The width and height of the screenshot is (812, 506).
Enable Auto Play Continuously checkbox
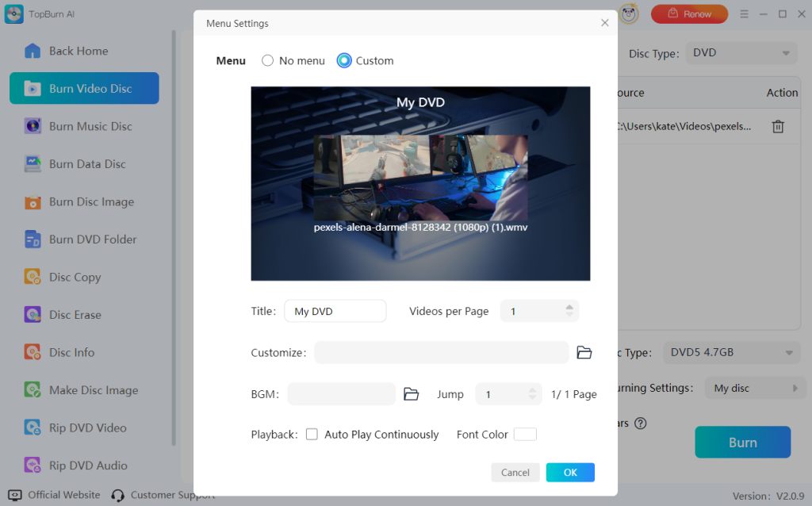[312, 435]
